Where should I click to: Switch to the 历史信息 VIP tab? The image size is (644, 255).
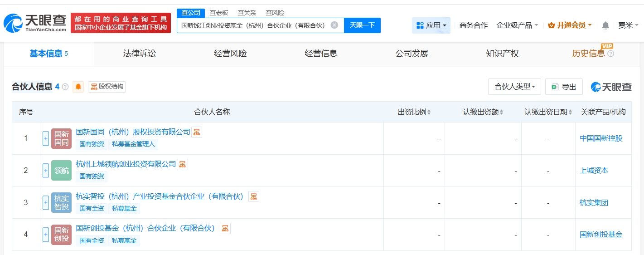pyautogui.click(x=588, y=54)
